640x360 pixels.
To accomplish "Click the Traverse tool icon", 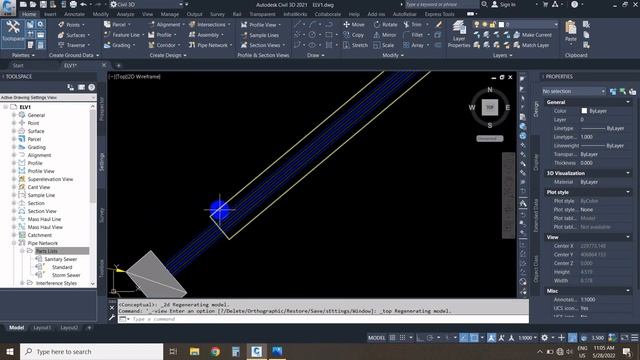I will 61,45.
